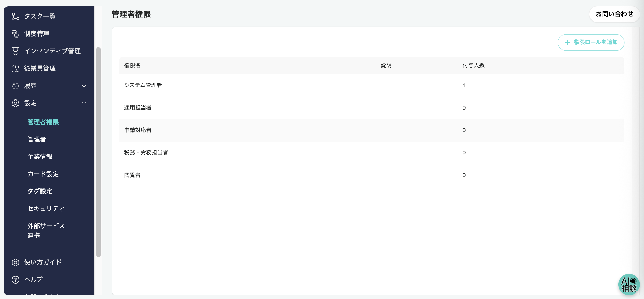This screenshot has width=644, height=299.
Task: Click the 制度管理 coins icon
Action: pos(15,34)
